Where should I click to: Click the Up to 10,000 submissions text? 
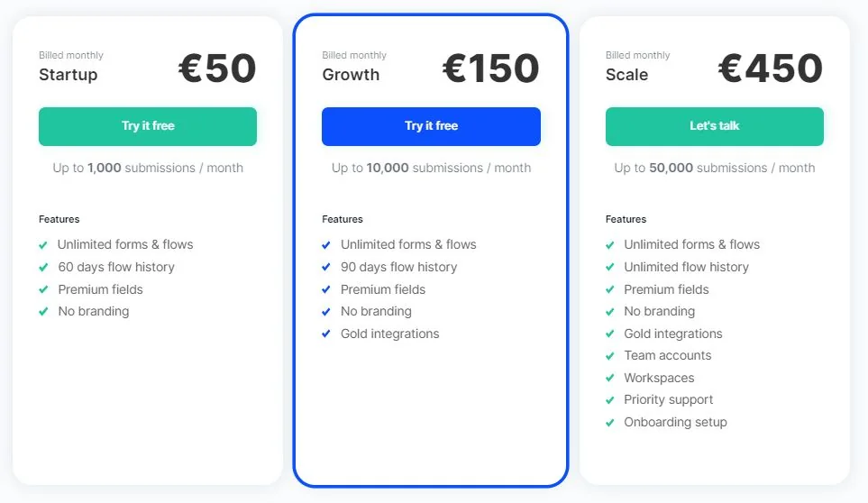[431, 168]
